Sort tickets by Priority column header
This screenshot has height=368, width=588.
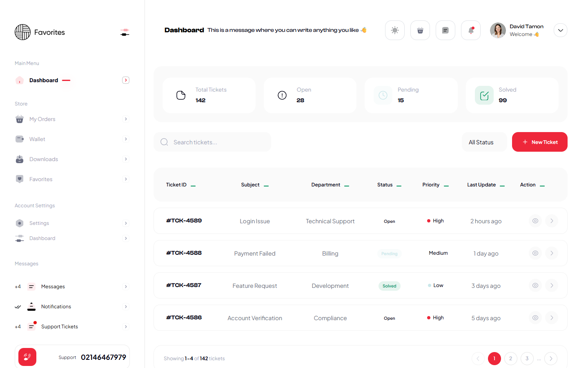431,185
